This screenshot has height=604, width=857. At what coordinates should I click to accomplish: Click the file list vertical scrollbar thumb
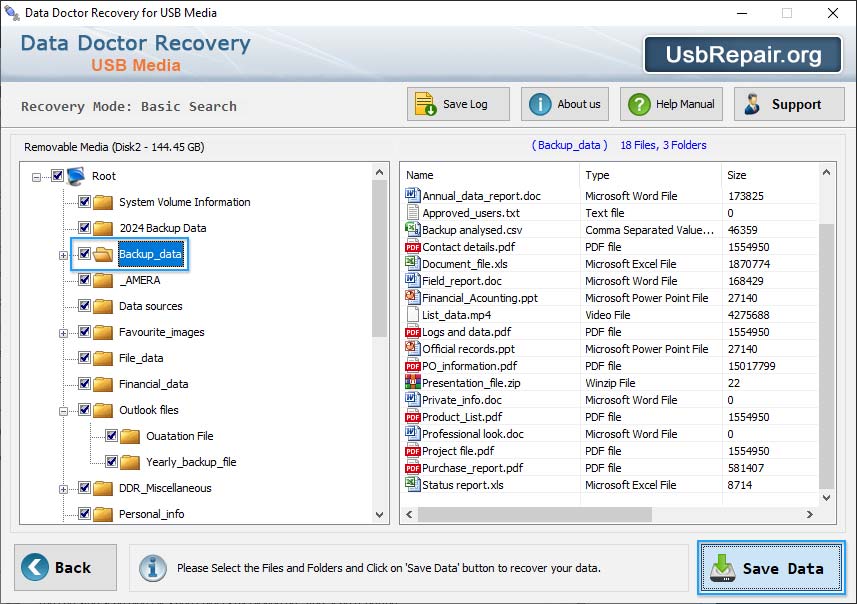click(x=826, y=356)
